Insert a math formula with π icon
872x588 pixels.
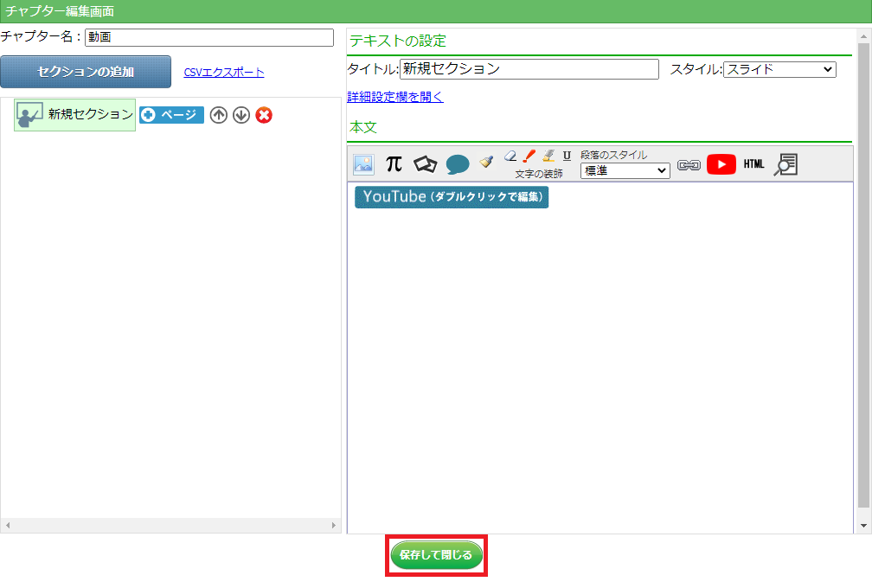394,164
